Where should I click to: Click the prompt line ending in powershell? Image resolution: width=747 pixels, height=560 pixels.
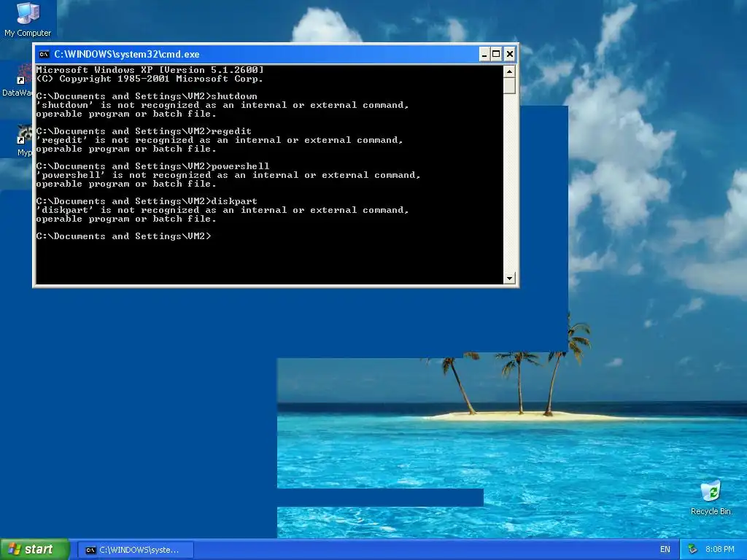pyautogui.click(x=153, y=166)
